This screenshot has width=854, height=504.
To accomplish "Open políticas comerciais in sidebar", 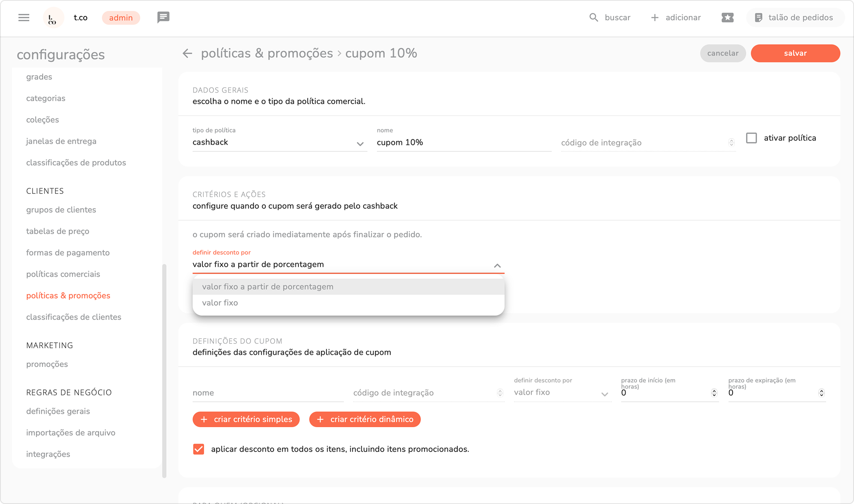I will pyautogui.click(x=63, y=274).
